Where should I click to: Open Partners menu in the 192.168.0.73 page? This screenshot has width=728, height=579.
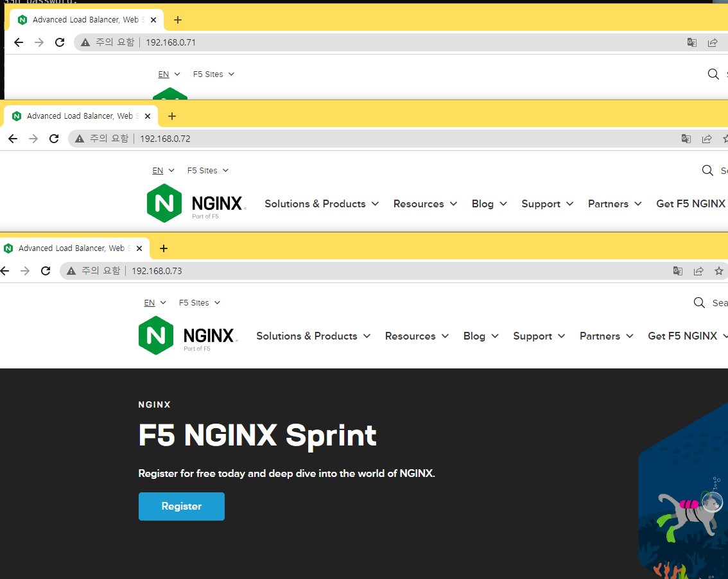[607, 336]
